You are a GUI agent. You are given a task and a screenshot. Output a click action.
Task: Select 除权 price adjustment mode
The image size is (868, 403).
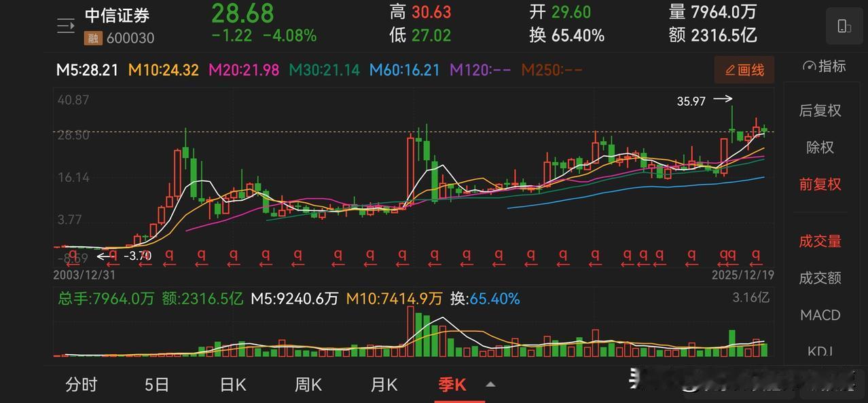[x=820, y=147]
